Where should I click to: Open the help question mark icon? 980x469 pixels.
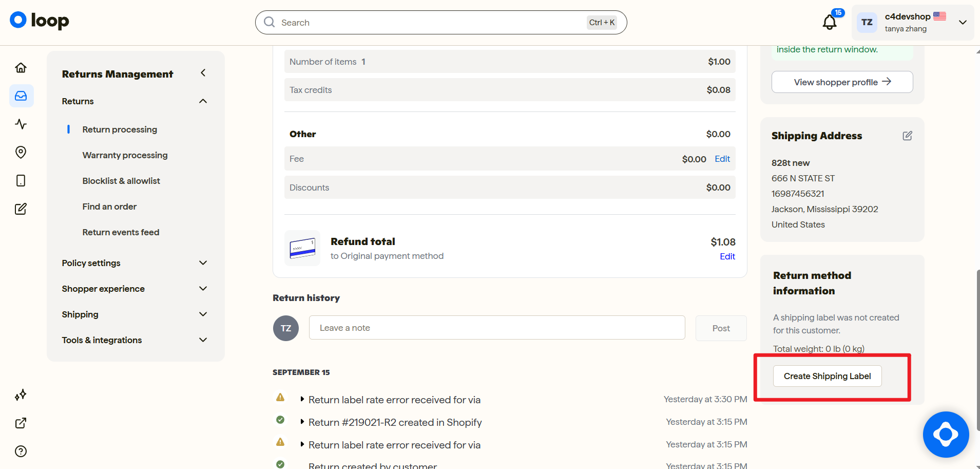(21, 452)
